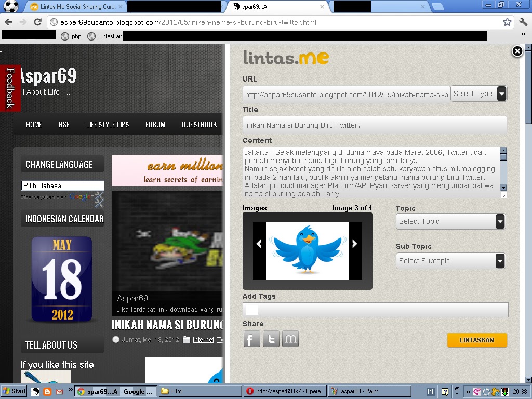
Task: Open the php bookmark
Action: [x=71, y=36]
